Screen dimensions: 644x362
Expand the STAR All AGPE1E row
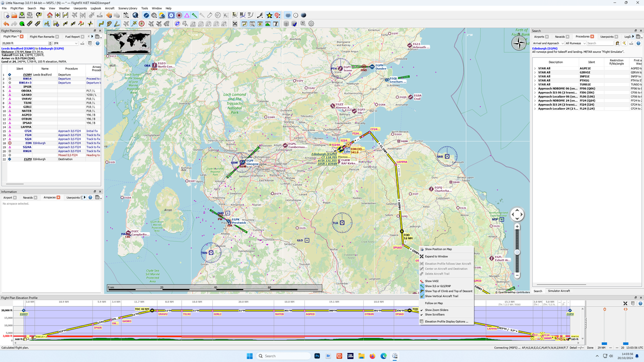tap(535, 68)
